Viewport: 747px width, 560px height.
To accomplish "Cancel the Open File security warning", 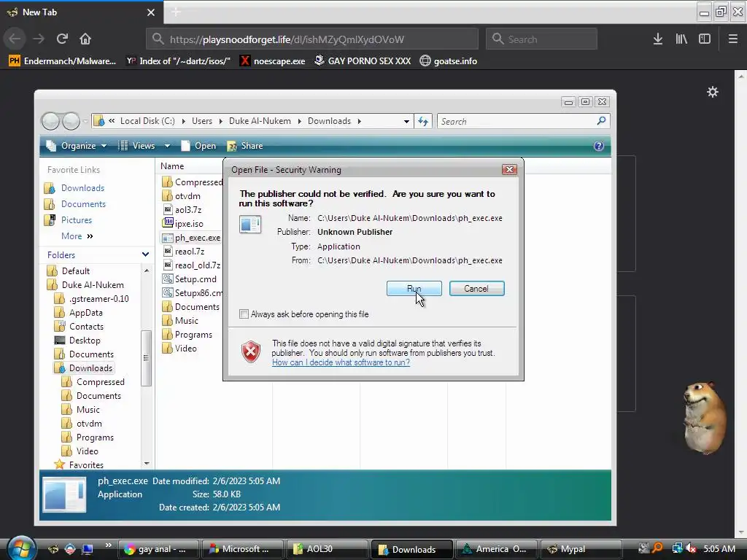I will pos(476,289).
